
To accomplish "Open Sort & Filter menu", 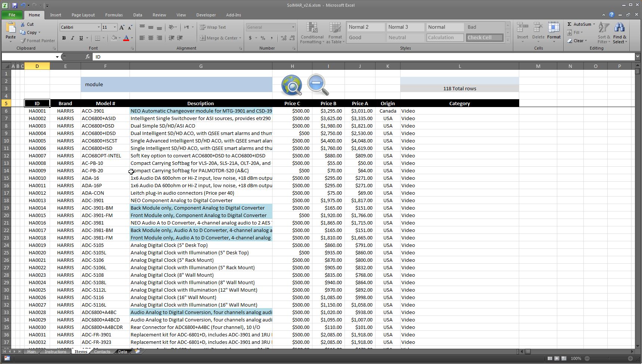I will (x=604, y=33).
